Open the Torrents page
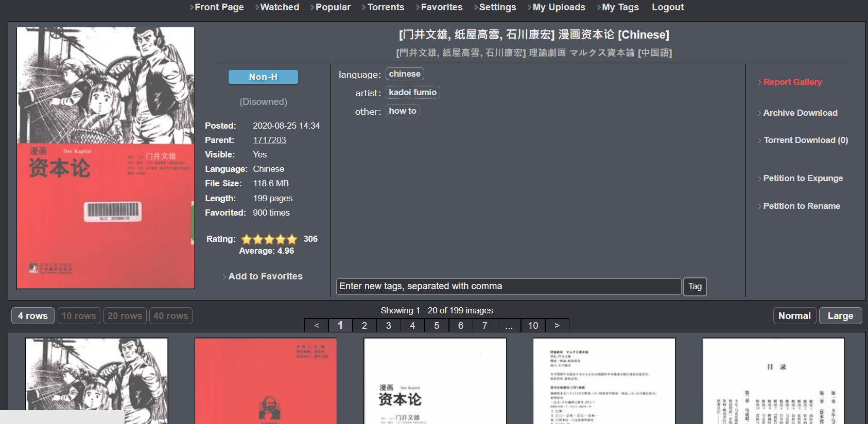 [x=386, y=7]
